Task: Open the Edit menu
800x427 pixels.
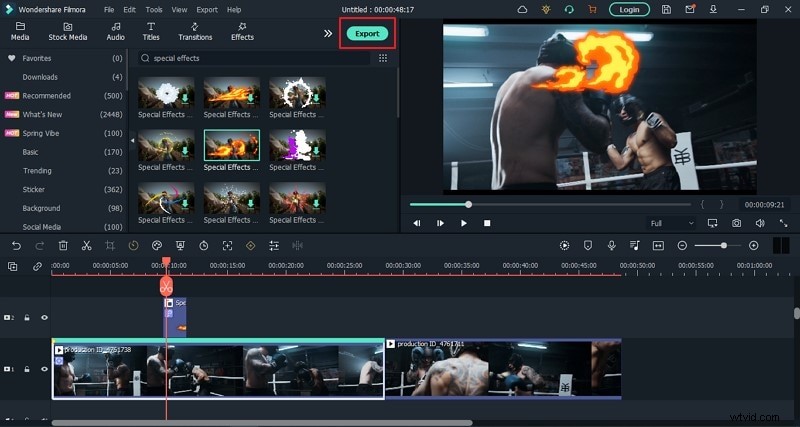Action: 130,10
